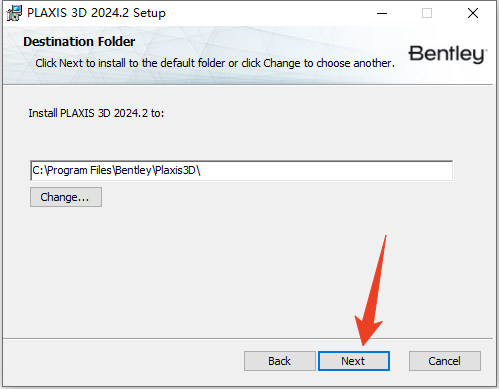Cancel the PLAXIS 3D installation
Image resolution: width=499 pixels, height=389 pixels.
445,361
